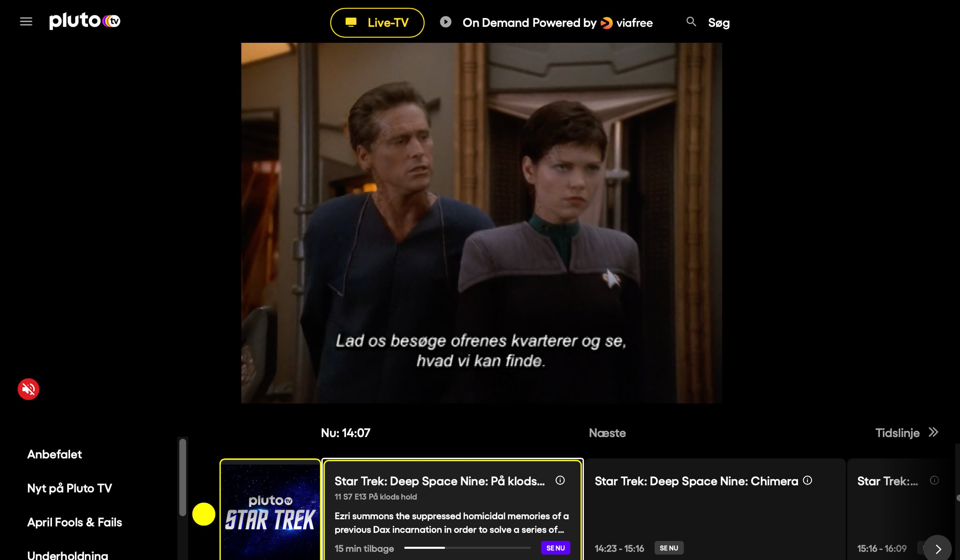
Task: Advance program guide with right chevron
Action: click(938, 549)
